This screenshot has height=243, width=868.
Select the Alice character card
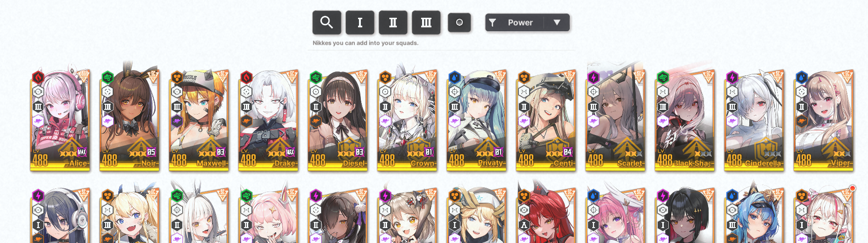coord(60,119)
